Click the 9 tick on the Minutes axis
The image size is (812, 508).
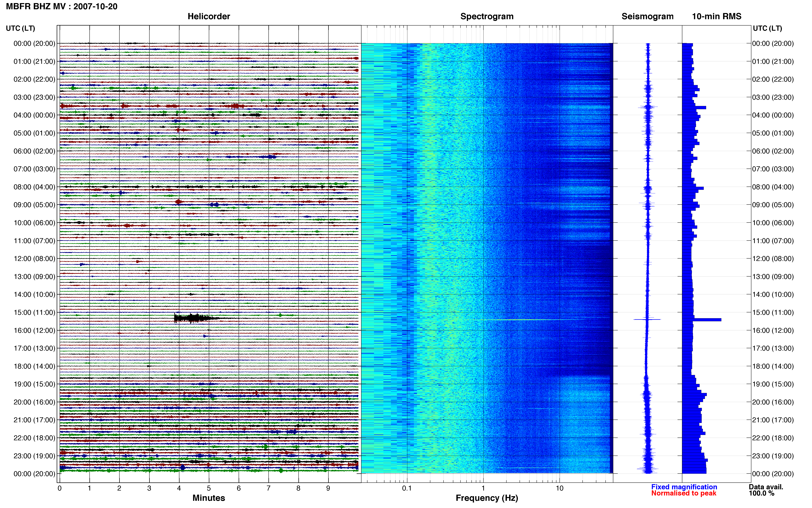tap(328, 488)
